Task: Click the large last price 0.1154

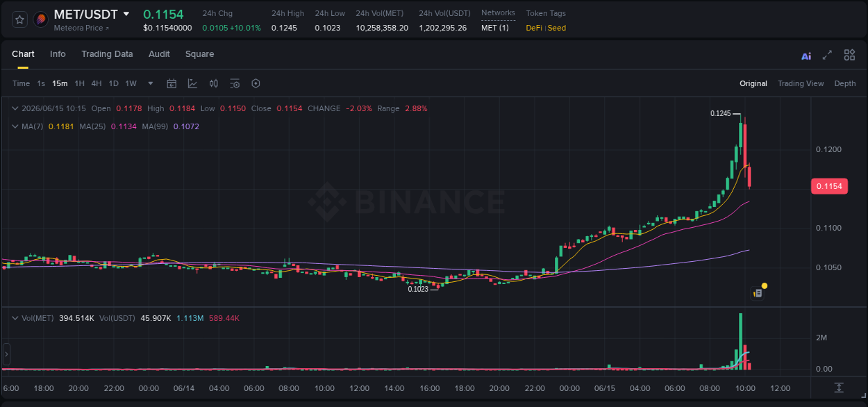Action: pyautogui.click(x=163, y=14)
